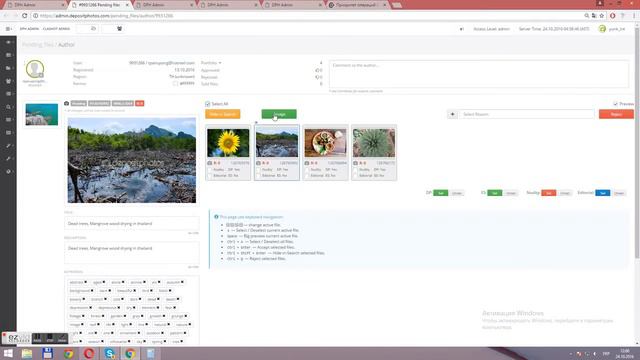This screenshot has height=360, width=640.
Task: Click the title field 'Dead trees, Mangrove...'
Action: pyautogui.click(x=131, y=224)
